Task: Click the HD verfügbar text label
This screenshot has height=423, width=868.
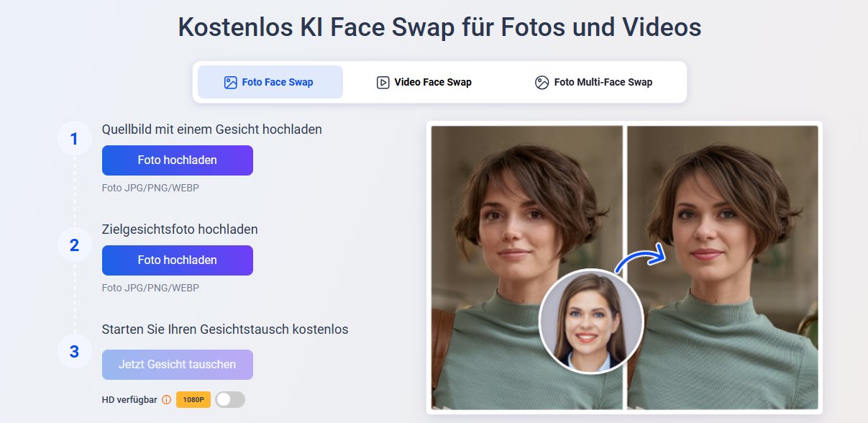Action: click(128, 399)
